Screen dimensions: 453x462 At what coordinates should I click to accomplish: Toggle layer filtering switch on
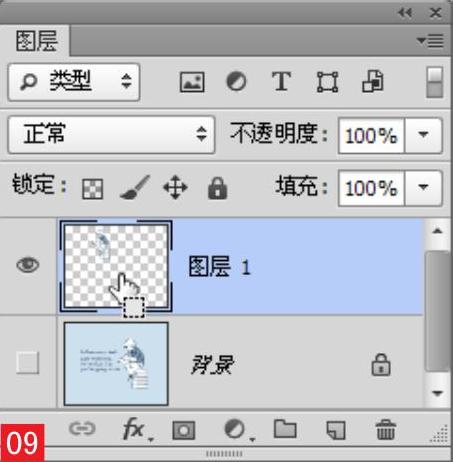[435, 82]
